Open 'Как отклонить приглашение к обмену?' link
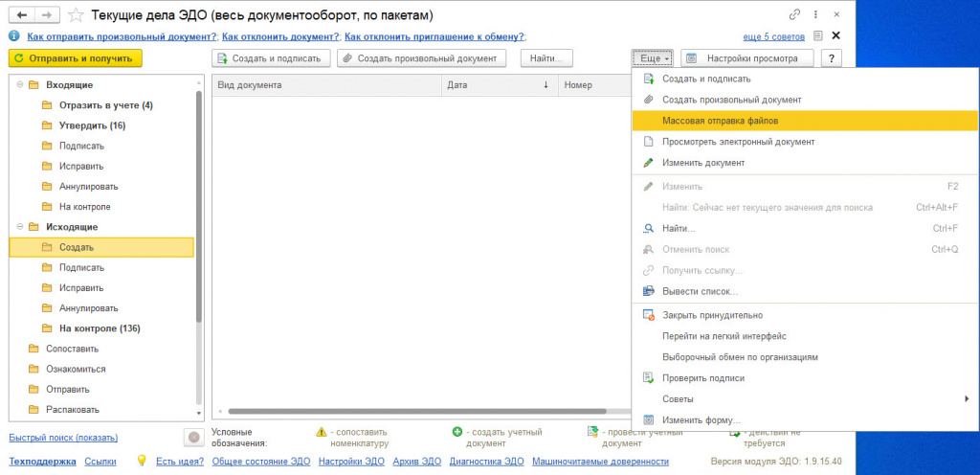Screen dimensions: 980x475 point(435,37)
